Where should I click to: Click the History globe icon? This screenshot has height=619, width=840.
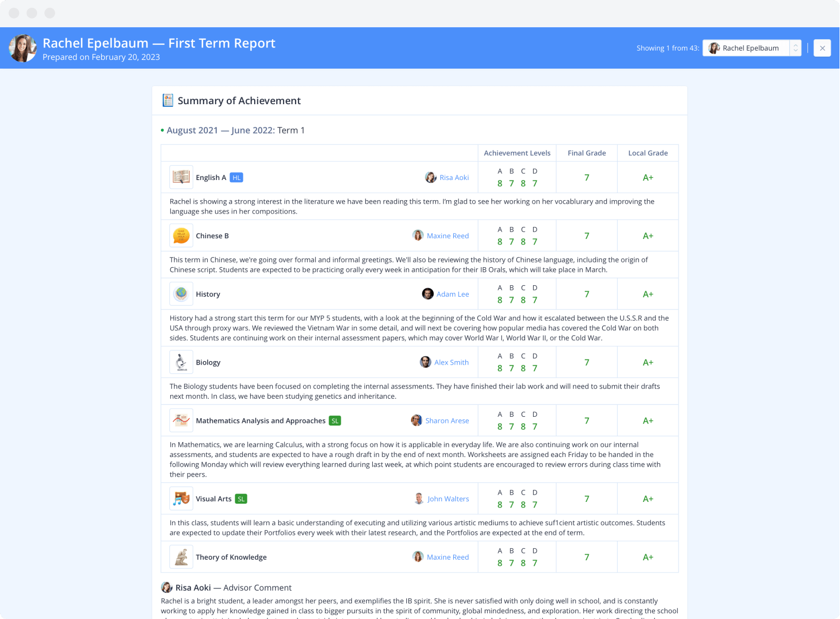(181, 294)
